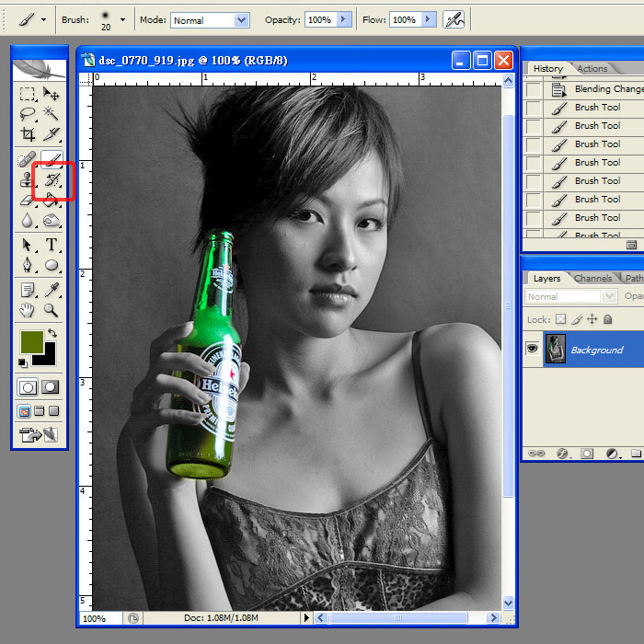This screenshot has height=644, width=644.
Task: Hide the Background layer with eye icon
Action: coord(532,350)
